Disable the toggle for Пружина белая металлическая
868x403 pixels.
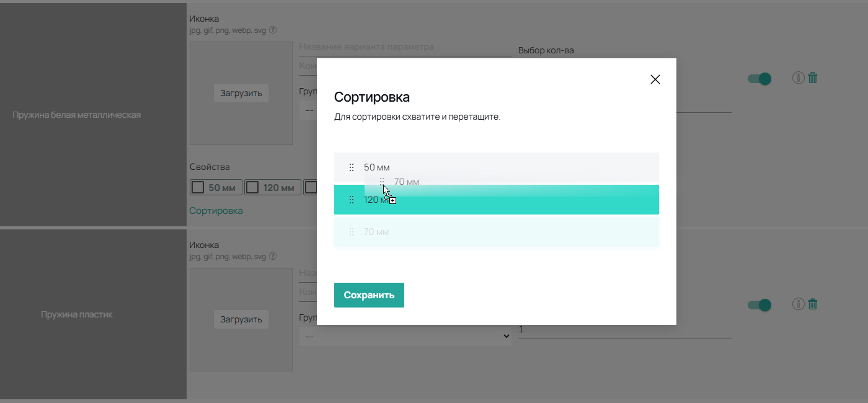coord(759,79)
